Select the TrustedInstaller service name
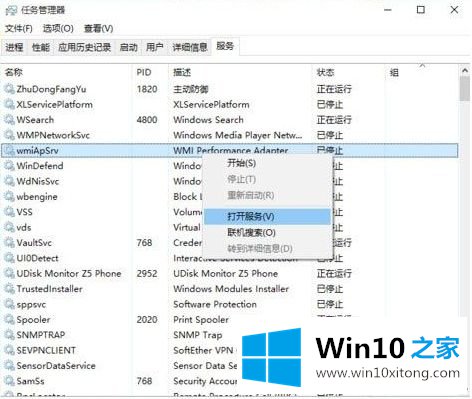472x399 pixels. pos(50,289)
